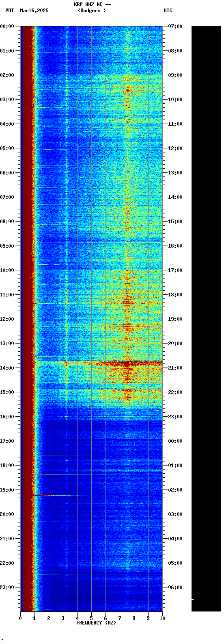Screen dimensions: 224x644
Task: Click the PDT time label "05:00"
Action: [7, 148]
